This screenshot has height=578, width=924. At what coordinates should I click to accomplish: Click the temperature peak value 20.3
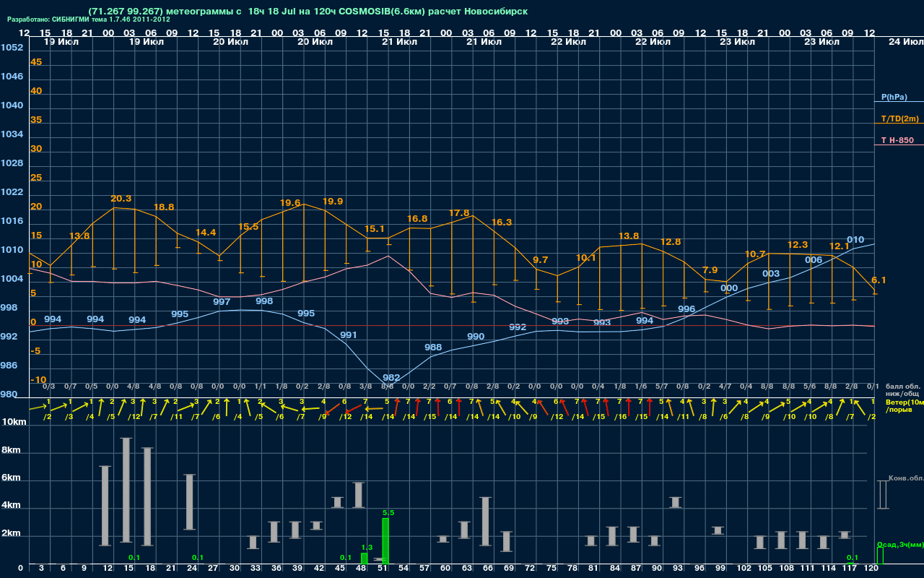pos(121,199)
